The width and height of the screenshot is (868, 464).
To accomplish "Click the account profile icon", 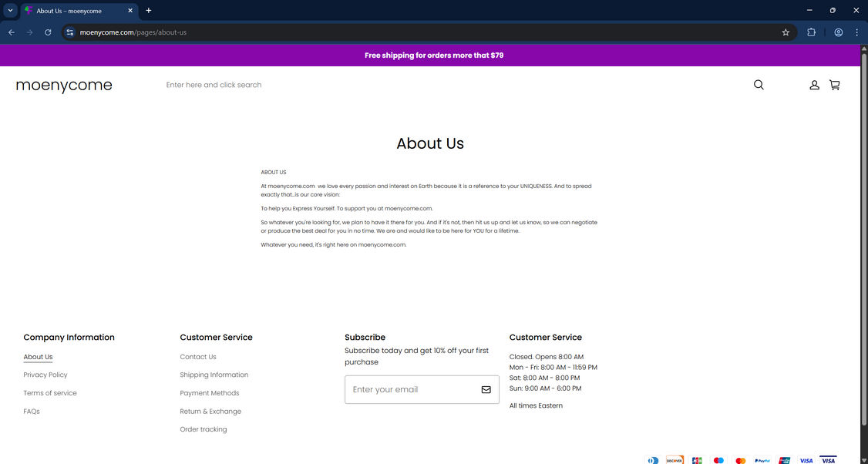I will (x=814, y=84).
